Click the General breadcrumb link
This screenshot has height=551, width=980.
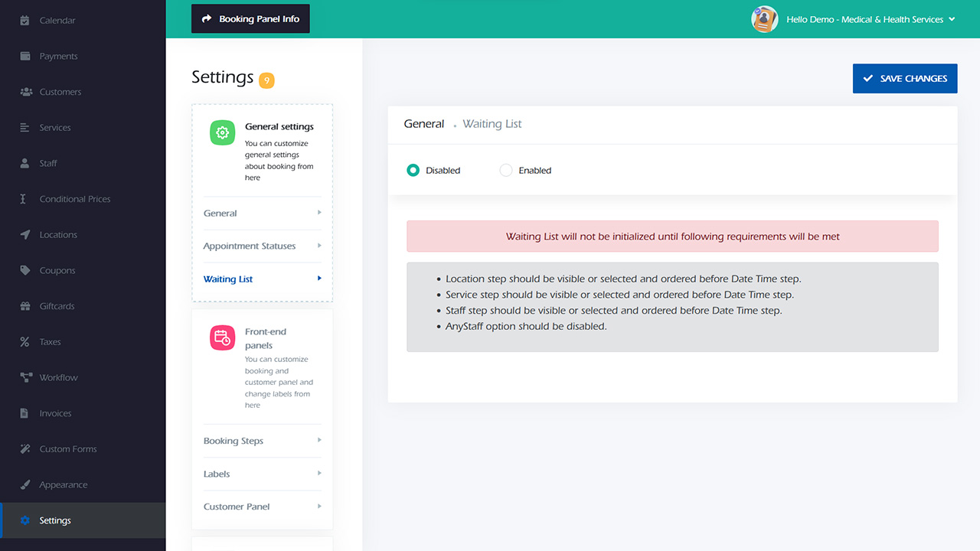point(424,124)
